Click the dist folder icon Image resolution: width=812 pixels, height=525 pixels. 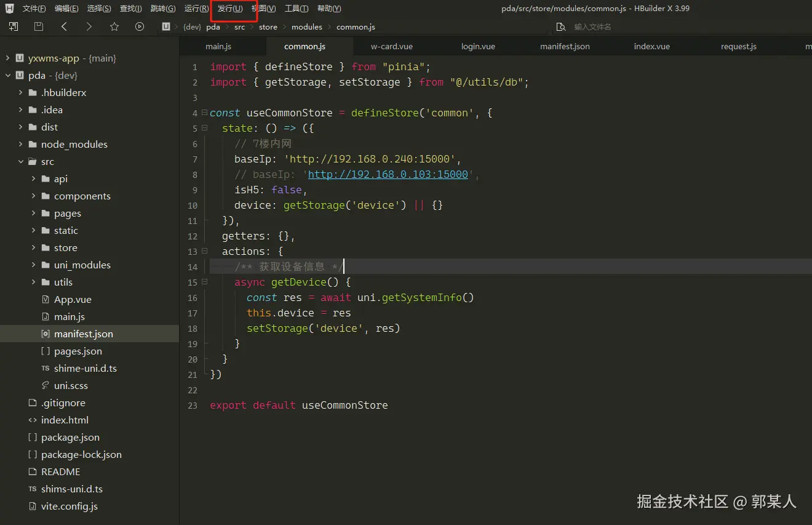pyautogui.click(x=33, y=127)
